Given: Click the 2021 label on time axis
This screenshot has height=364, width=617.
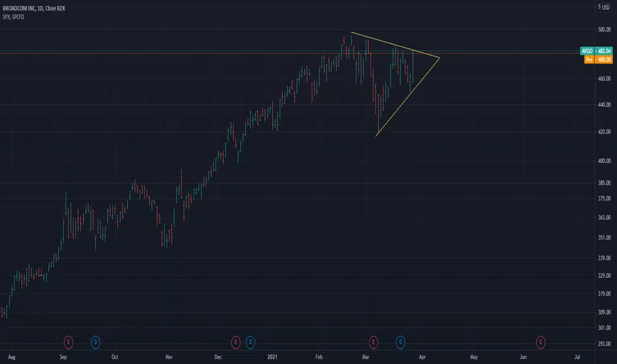Looking at the screenshot, I should point(272,357).
